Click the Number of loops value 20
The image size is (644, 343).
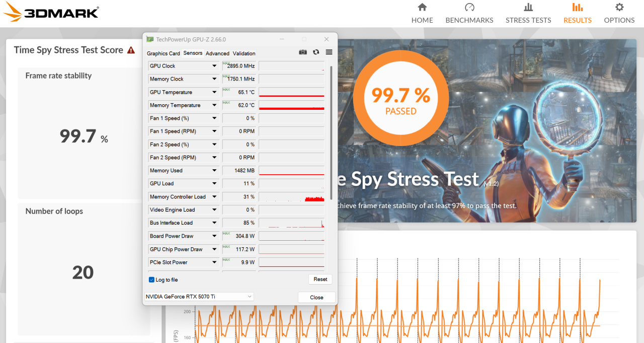coord(83,272)
